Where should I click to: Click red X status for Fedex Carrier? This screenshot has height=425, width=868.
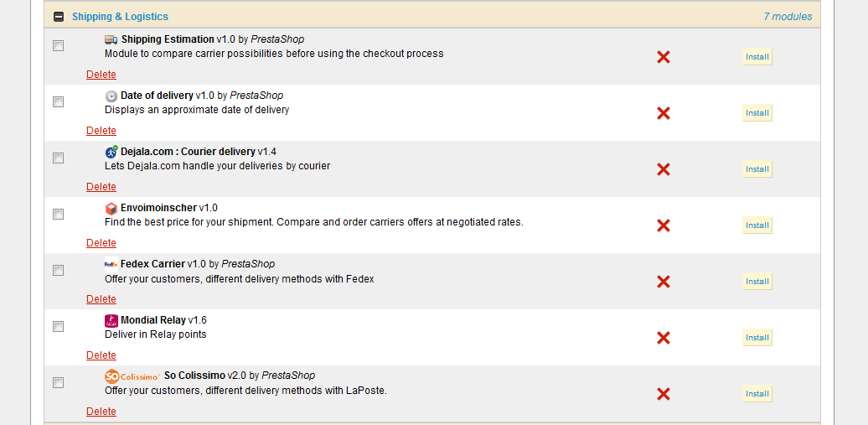[664, 282]
